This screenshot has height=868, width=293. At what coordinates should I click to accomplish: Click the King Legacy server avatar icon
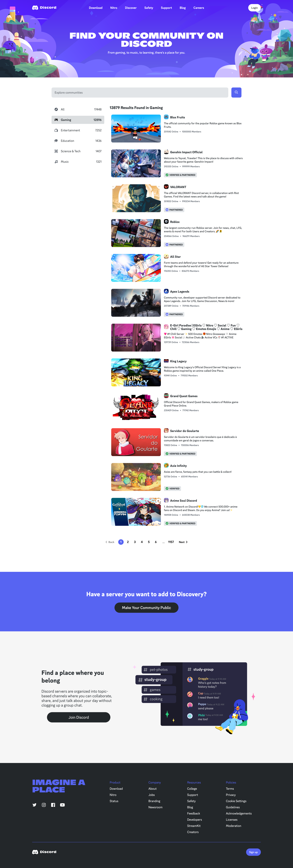[x=166, y=361]
